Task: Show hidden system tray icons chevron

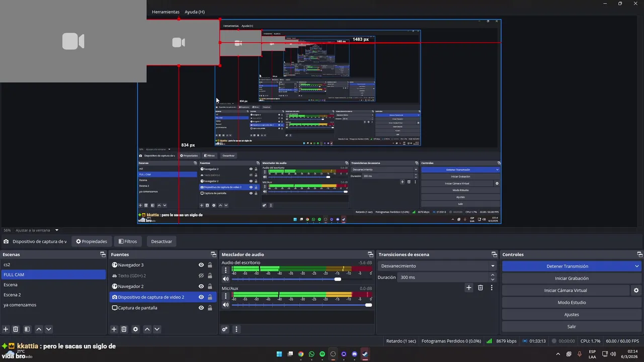Action: pyautogui.click(x=559, y=354)
